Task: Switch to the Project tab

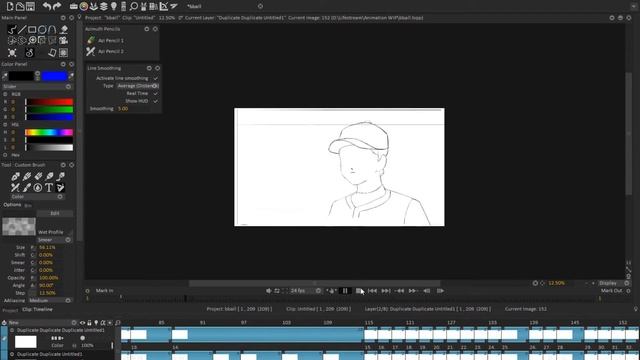Action: point(10,310)
